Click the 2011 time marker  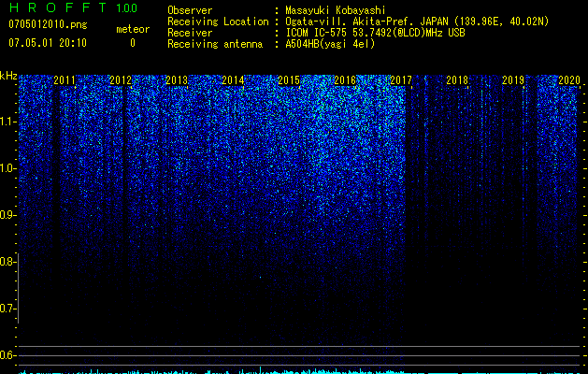(x=65, y=80)
